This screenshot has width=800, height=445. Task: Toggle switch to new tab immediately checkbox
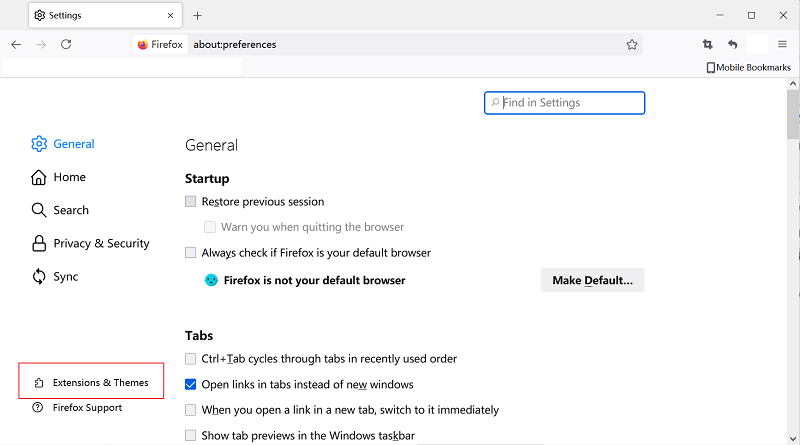point(190,410)
